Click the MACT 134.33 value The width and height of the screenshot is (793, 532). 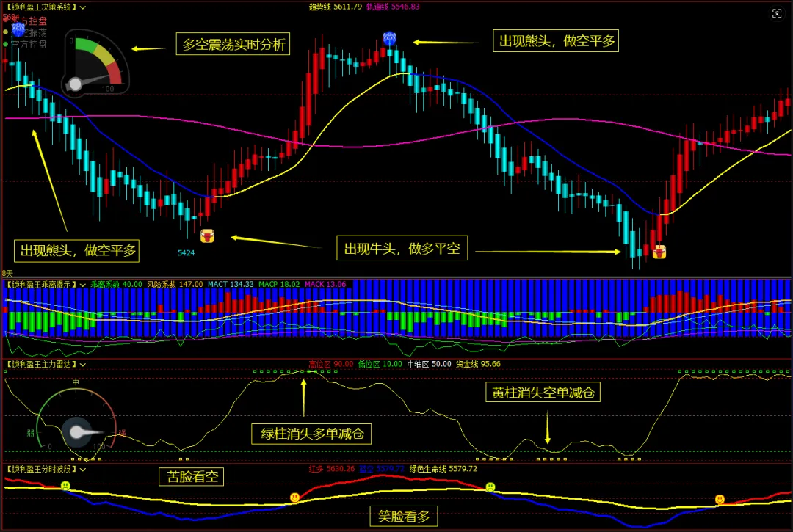pos(231,285)
